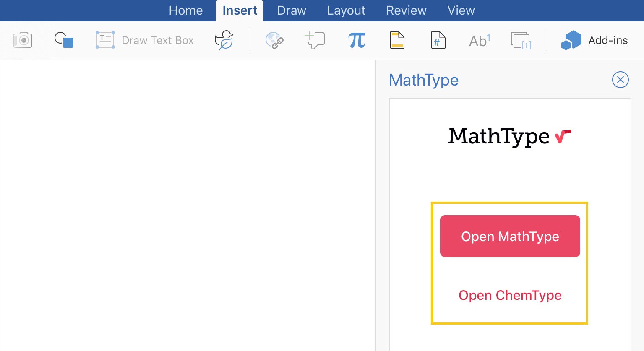
Task: Open the Layout tab
Action: point(346,10)
